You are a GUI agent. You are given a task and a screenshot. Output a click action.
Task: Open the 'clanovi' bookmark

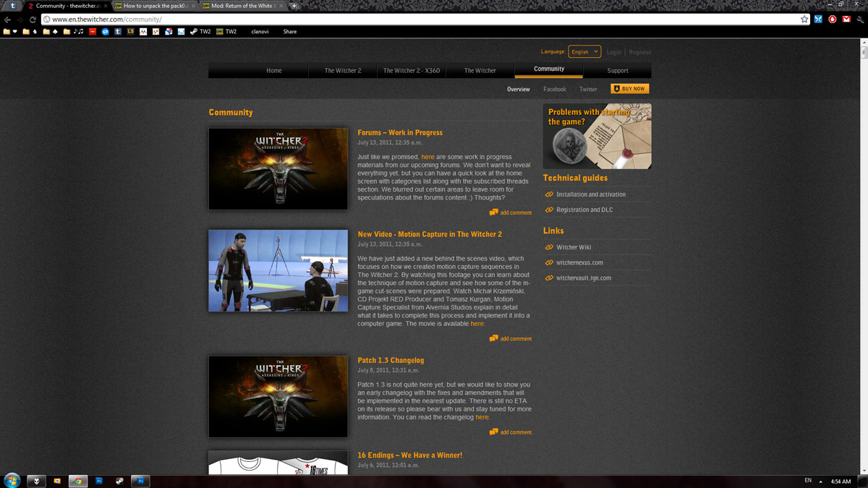pos(260,32)
